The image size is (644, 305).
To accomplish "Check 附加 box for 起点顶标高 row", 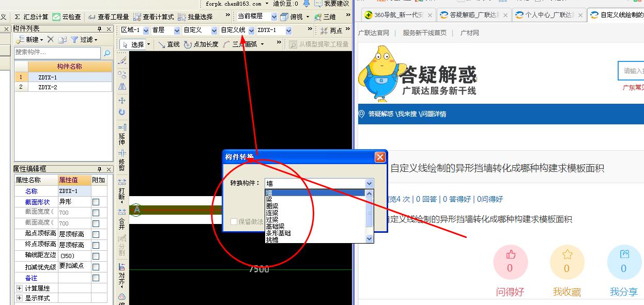I will (96, 234).
